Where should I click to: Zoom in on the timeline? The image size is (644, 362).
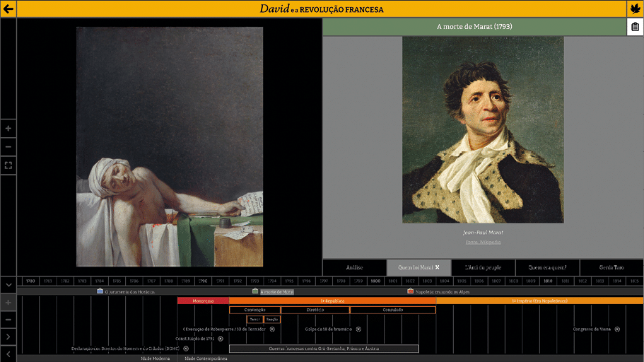click(8, 303)
